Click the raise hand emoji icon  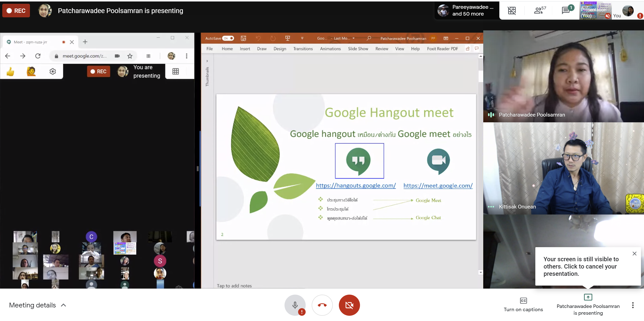pyautogui.click(x=31, y=72)
